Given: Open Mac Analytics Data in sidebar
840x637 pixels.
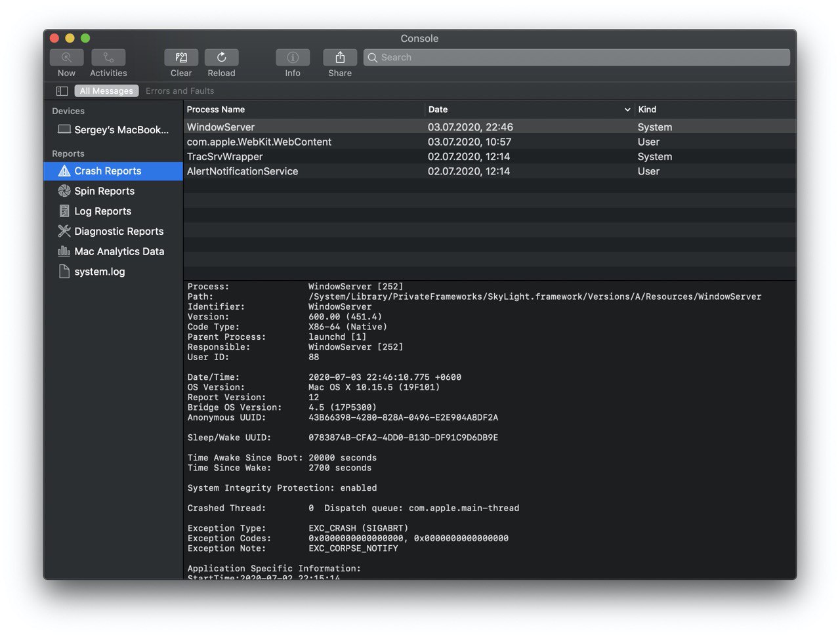Looking at the screenshot, I should [x=113, y=252].
